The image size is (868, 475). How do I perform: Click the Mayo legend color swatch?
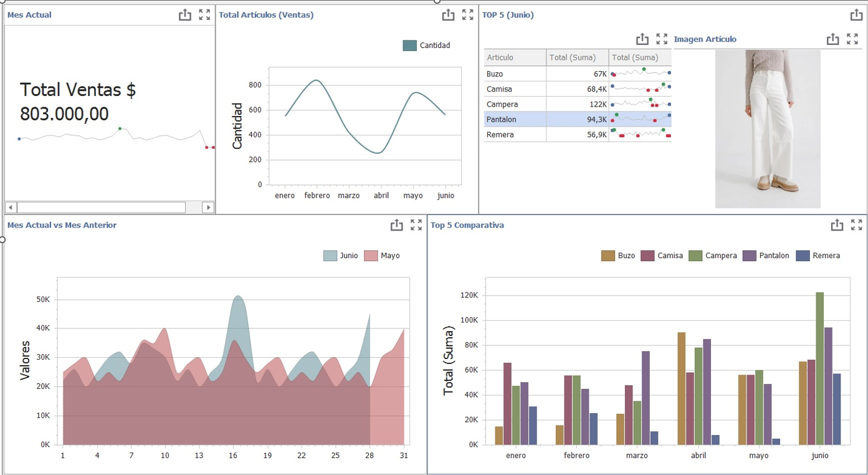(x=371, y=256)
